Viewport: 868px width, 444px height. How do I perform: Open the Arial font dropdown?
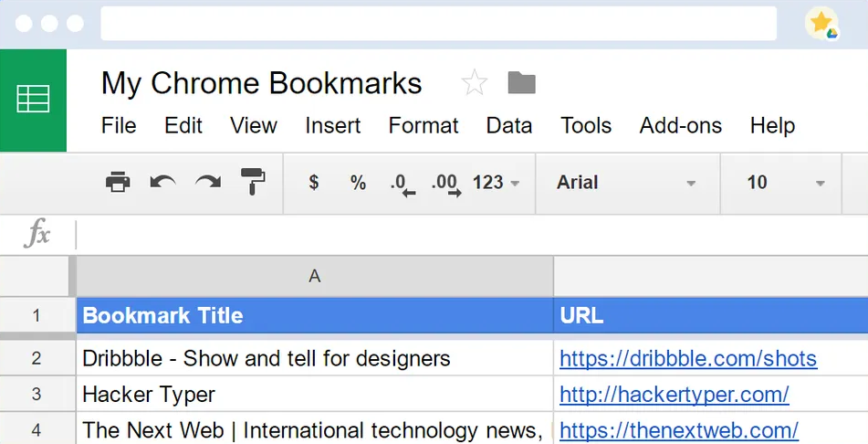pyautogui.click(x=627, y=183)
